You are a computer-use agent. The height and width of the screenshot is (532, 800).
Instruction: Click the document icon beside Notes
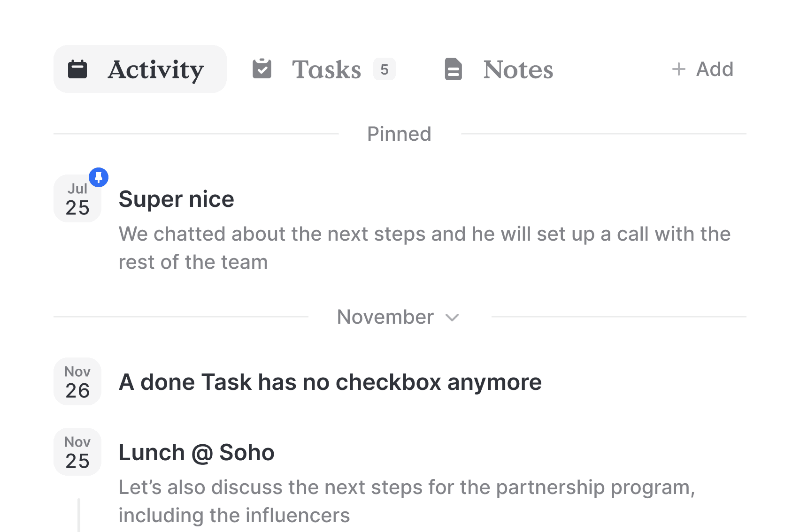[x=454, y=69]
